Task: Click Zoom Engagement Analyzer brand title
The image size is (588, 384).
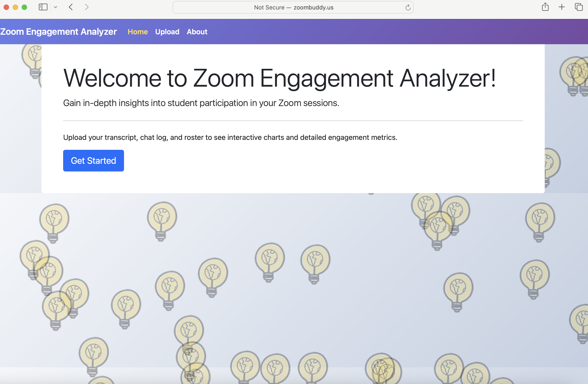Action: pos(58,32)
